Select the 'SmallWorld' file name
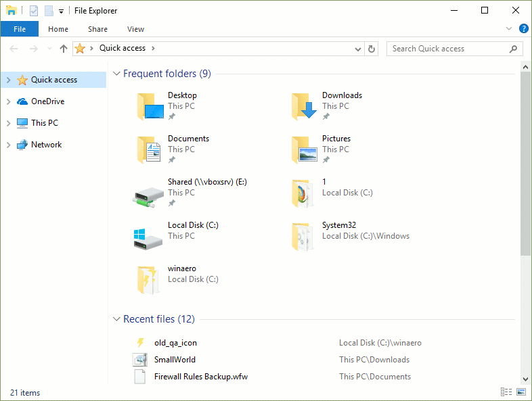The image size is (532, 401). point(175,360)
